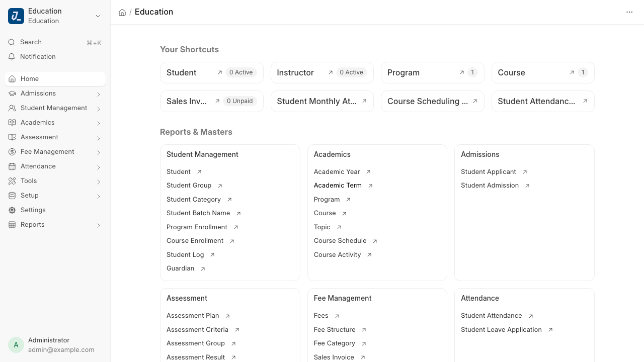The width and height of the screenshot is (644, 362).
Task: Open the Course Schedule link under Academics
Action: [x=340, y=241]
